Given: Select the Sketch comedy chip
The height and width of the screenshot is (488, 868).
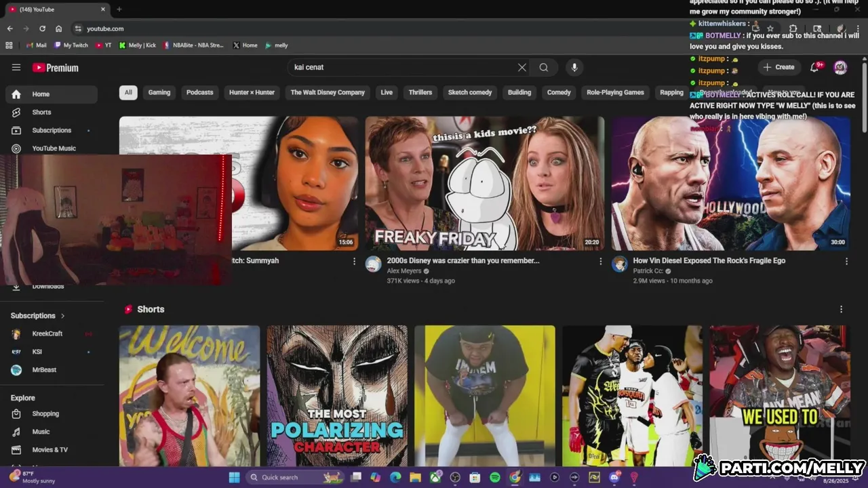Looking at the screenshot, I should tap(470, 92).
